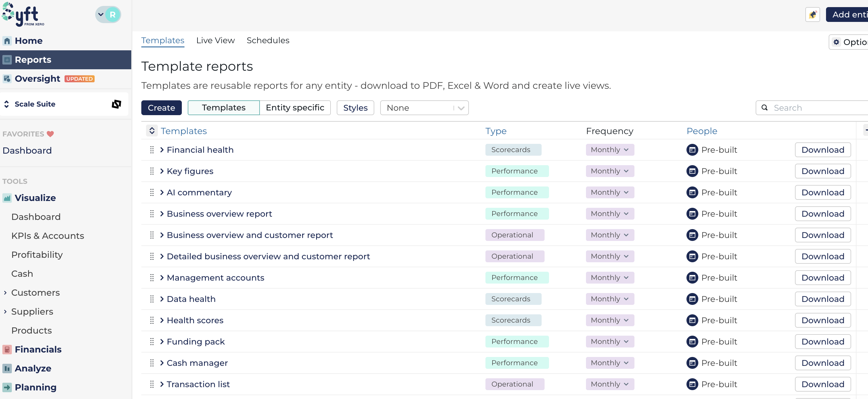This screenshot has height=399, width=868.
Task: Click the Planning arrow icon
Action: pyautogui.click(x=7, y=387)
